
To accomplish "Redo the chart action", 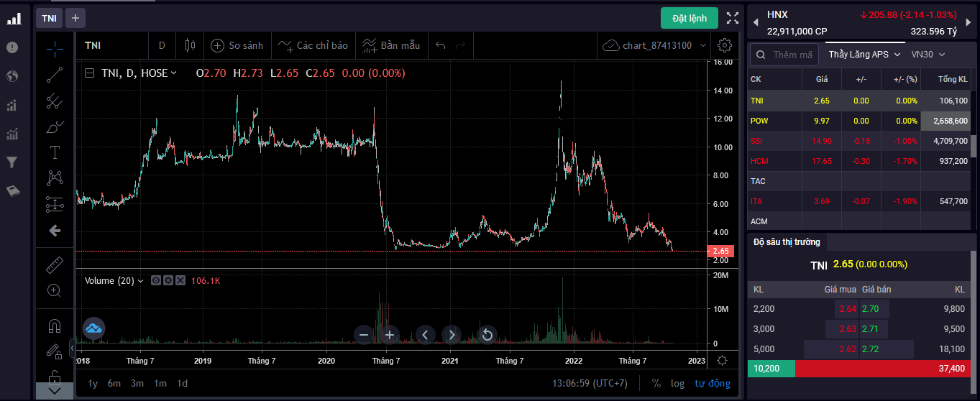I will (460, 45).
